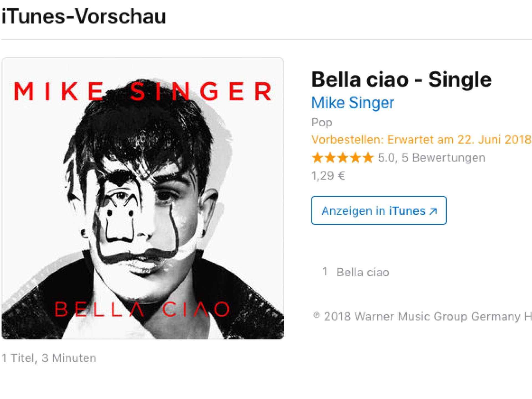Click the Pop genre label
Screen dimensions: 532x399
322,122
